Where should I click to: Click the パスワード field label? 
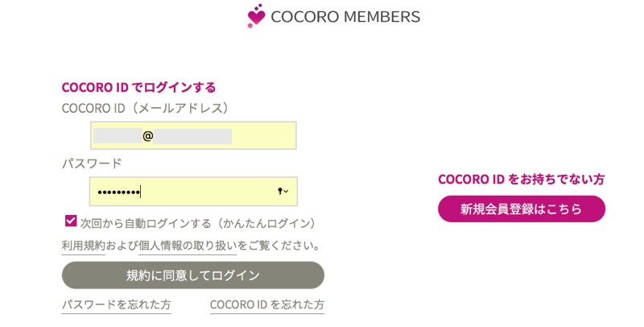pos(92,163)
